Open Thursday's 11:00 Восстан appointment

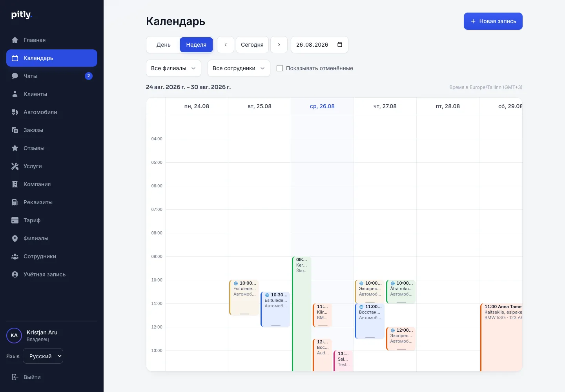[x=370, y=321]
